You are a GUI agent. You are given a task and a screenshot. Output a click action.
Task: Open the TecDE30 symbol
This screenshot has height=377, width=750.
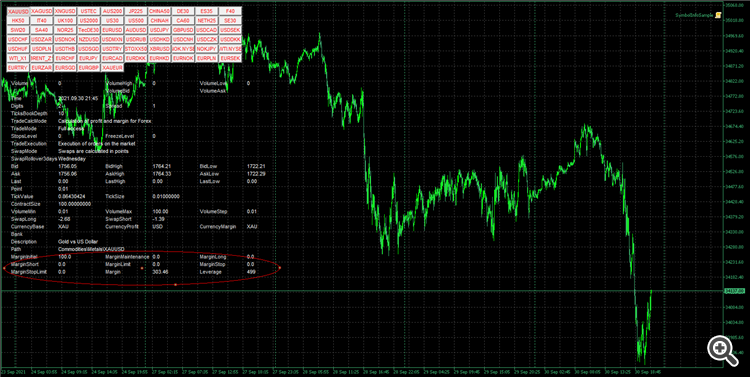point(88,30)
